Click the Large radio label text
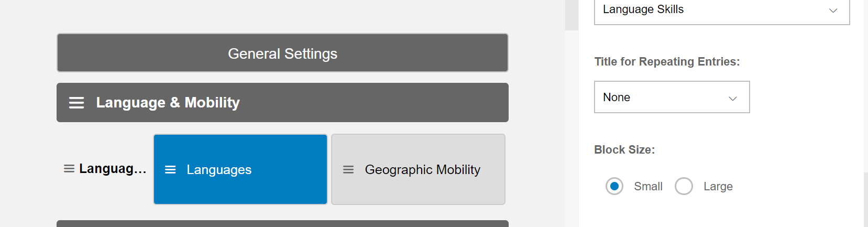The width and height of the screenshot is (868, 227). (x=718, y=187)
